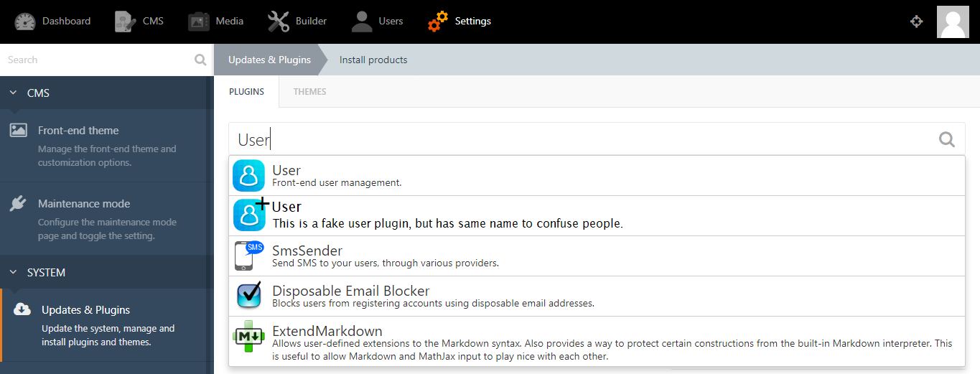980x374 pixels.
Task: Click the Users silhouette icon
Action: pyautogui.click(x=362, y=22)
